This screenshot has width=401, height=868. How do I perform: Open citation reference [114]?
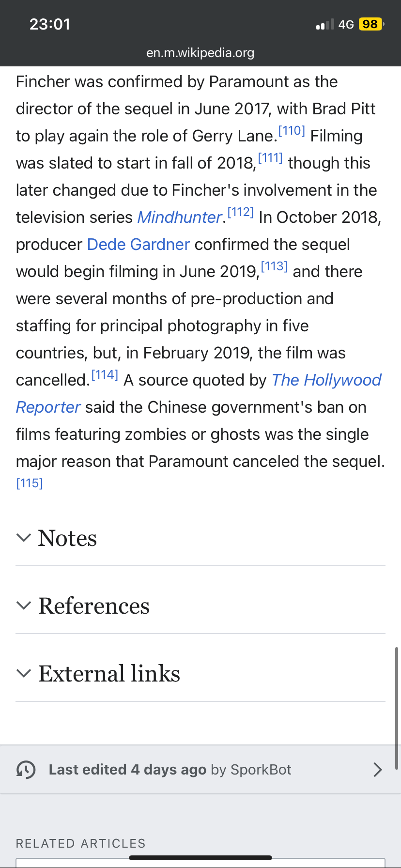(105, 374)
